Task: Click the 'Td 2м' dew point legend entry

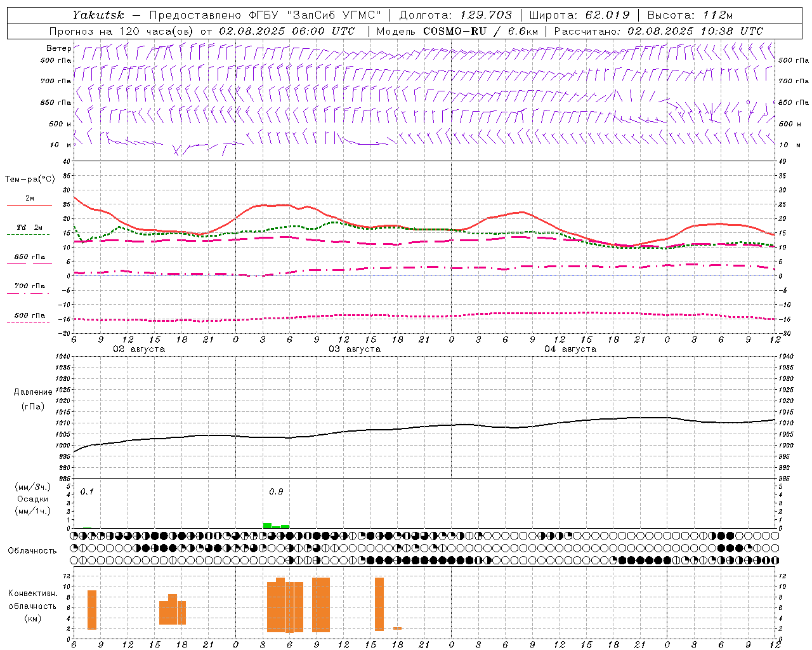Action: [x=30, y=227]
